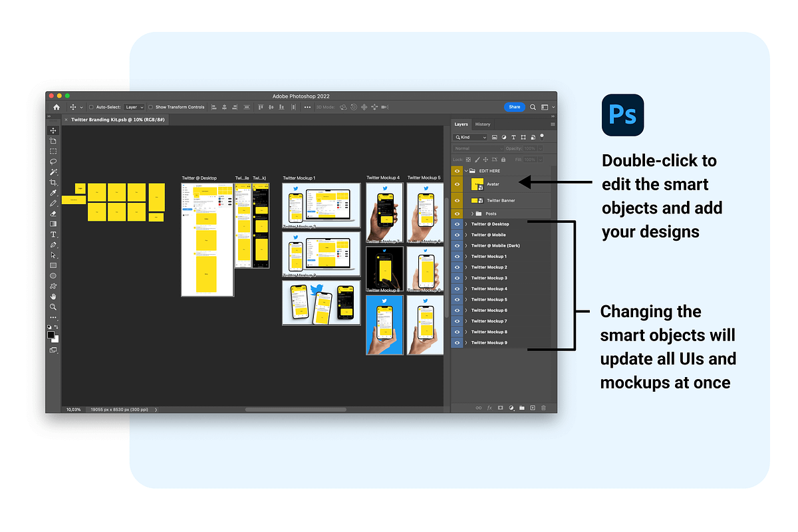
Task: Select the Custom Shape tool
Action: pyautogui.click(x=53, y=286)
